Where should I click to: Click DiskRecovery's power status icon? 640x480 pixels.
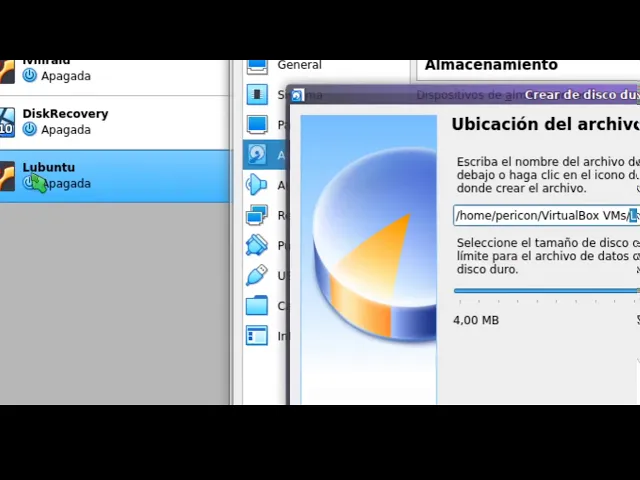(x=29, y=129)
